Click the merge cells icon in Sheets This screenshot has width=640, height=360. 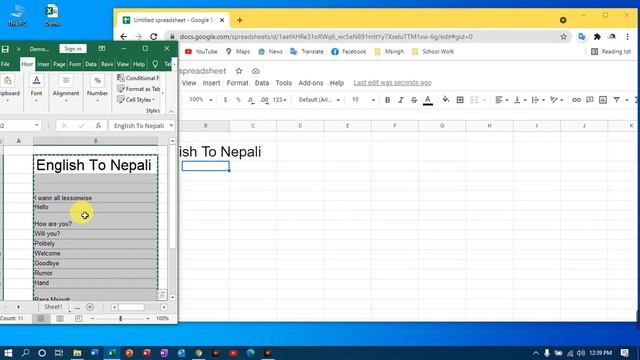(x=474, y=100)
